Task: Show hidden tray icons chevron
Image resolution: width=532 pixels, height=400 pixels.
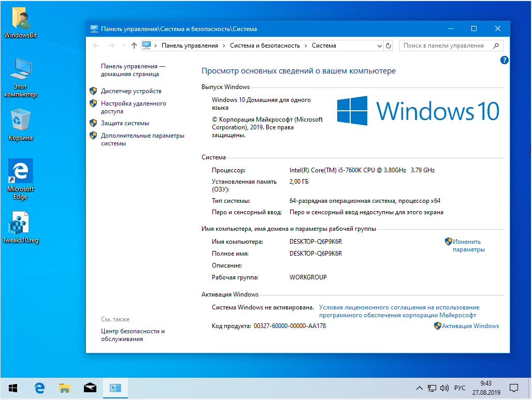Action: pos(420,388)
